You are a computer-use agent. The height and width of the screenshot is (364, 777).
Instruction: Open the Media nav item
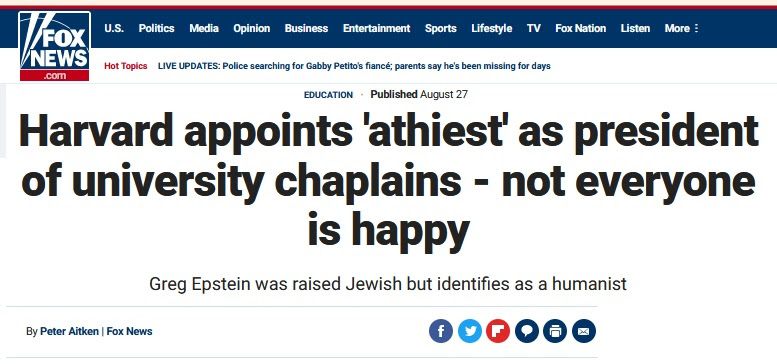point(204,28)
